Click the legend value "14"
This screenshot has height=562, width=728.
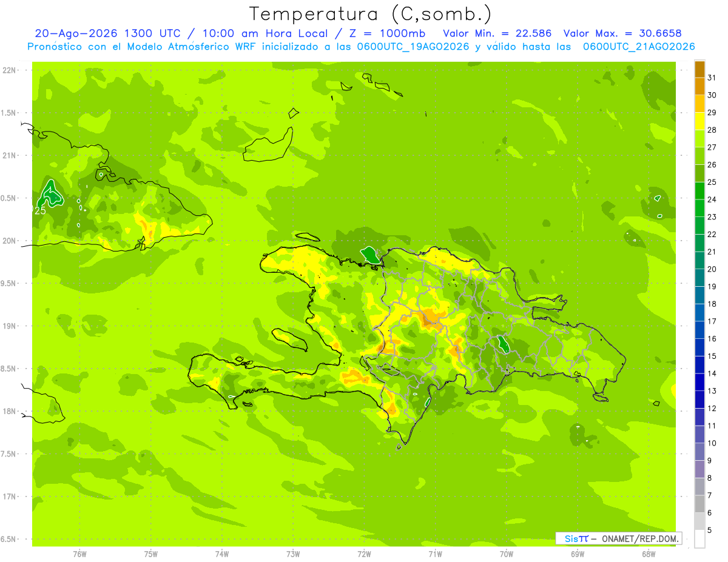coord(712,373)
